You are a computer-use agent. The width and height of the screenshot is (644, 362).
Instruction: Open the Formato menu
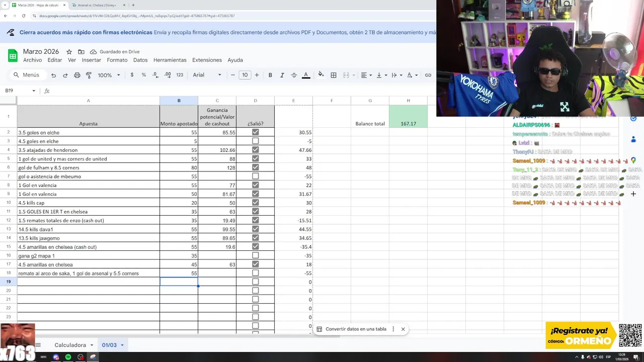117,60
